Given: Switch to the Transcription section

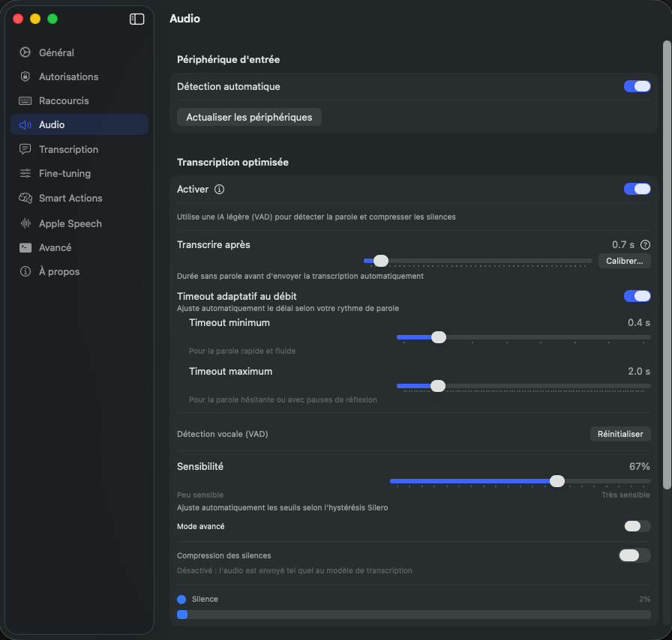Looking at the screenshot, I should point(79,149).
